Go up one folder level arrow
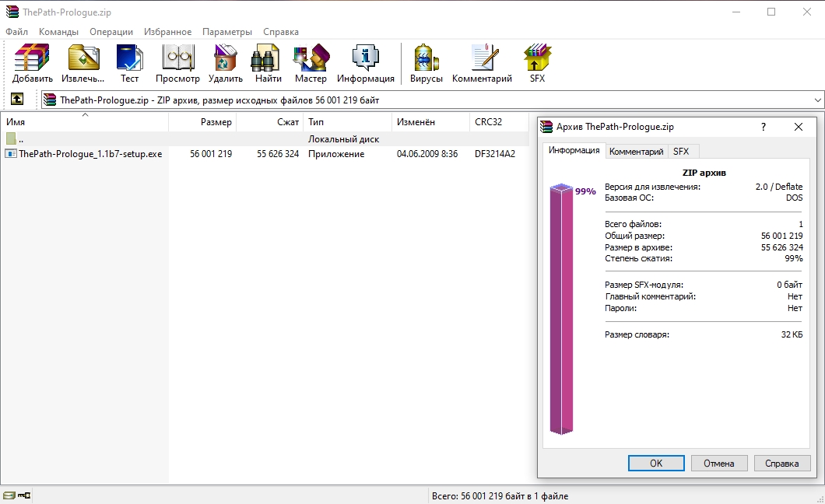 click(17, 99)
